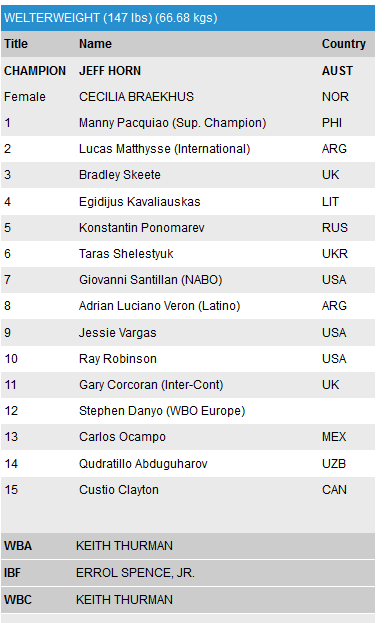The image size is (385, 623).
Task: Click Adrian Luciano Veron (Latino)
Action: coord(160,306)
